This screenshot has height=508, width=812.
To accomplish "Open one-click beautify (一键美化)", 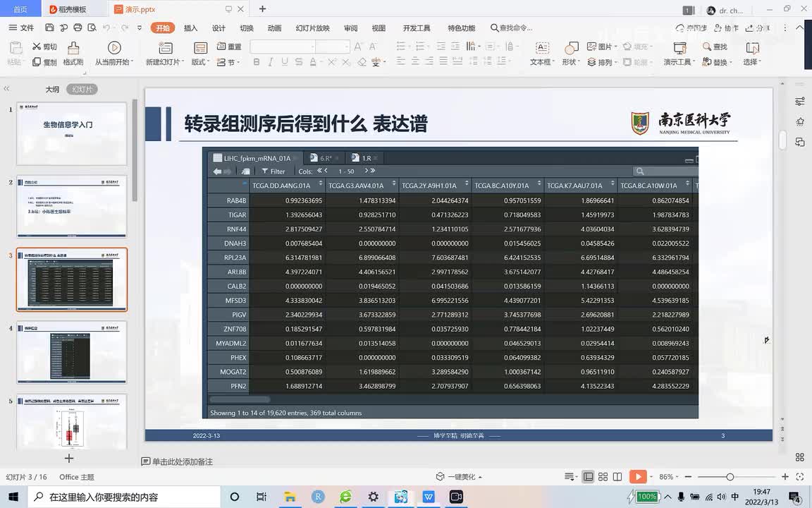I will coord(459,477).
